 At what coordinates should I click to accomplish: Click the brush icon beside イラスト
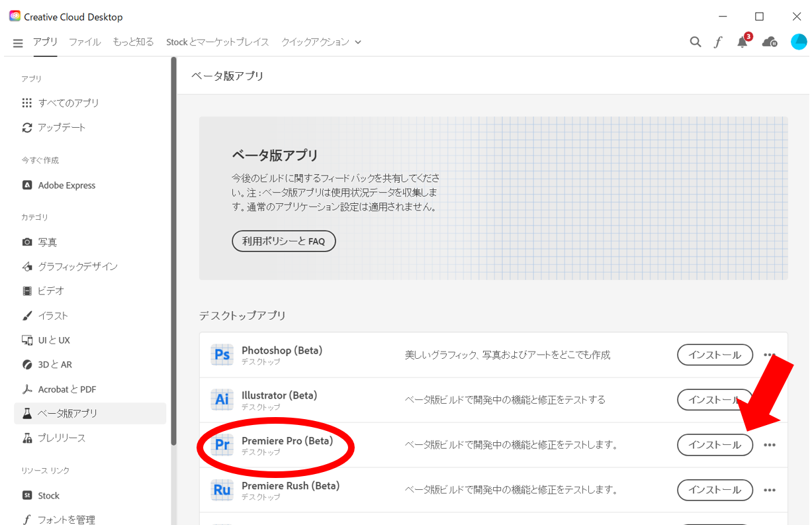tap(27, 316)
